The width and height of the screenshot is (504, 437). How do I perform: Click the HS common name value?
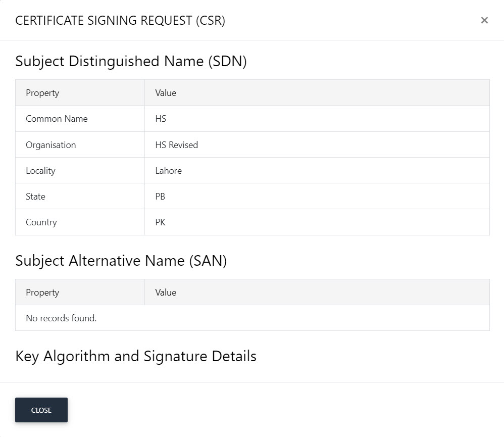coord(161,119)
